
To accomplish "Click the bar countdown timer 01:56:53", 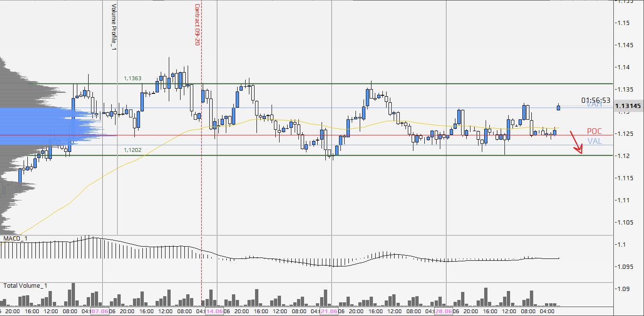I will (x=595, y=100).
